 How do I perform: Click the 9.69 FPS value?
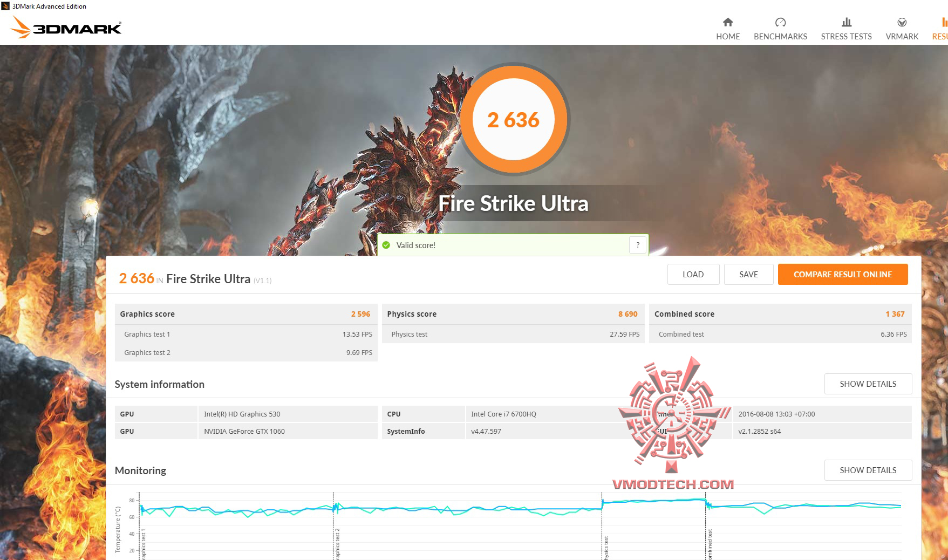(359, 352)
